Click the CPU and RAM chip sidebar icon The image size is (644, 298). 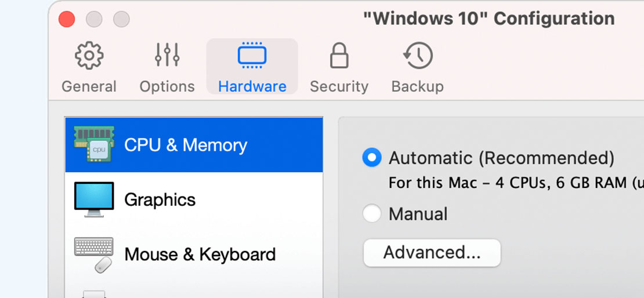point(94,144)
